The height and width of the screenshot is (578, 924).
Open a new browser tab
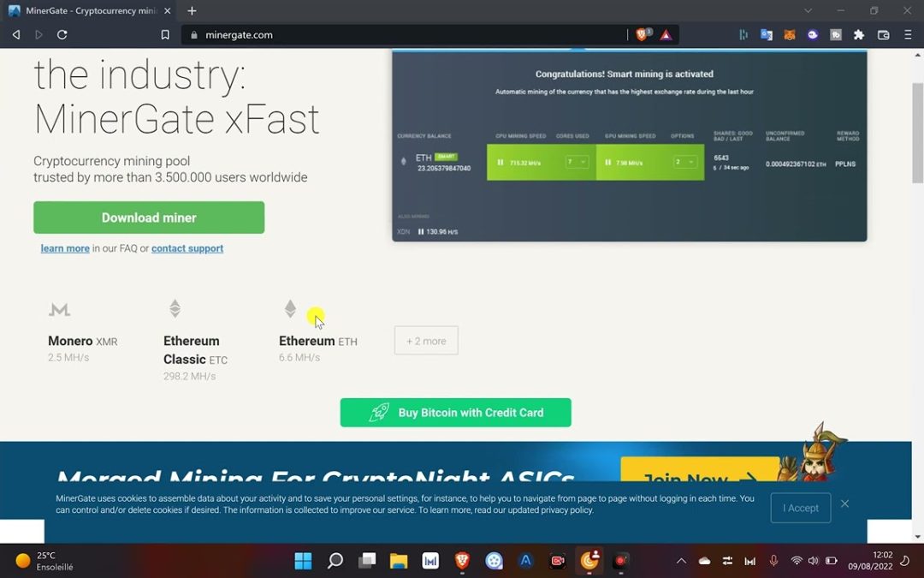(x=192, y=10)
